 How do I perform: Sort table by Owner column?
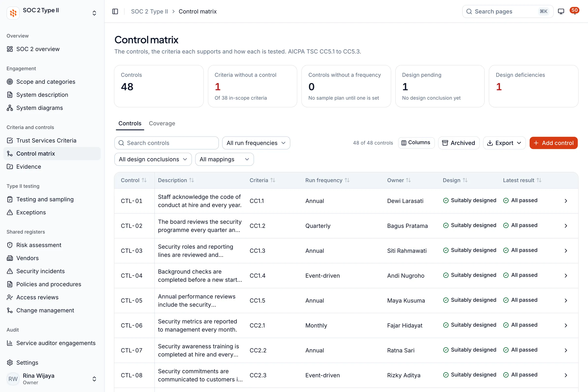click(x=399, y=180)
